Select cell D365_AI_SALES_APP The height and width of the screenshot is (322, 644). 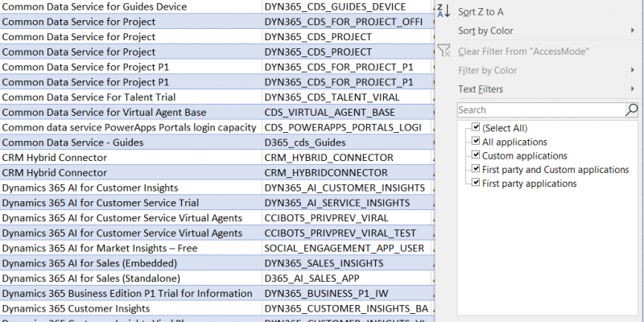tap(349, 278)
